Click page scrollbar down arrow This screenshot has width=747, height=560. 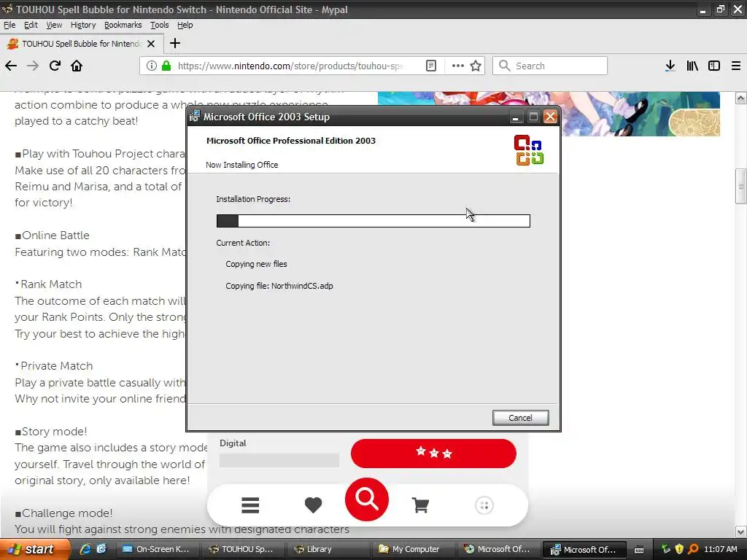[740, 531]
